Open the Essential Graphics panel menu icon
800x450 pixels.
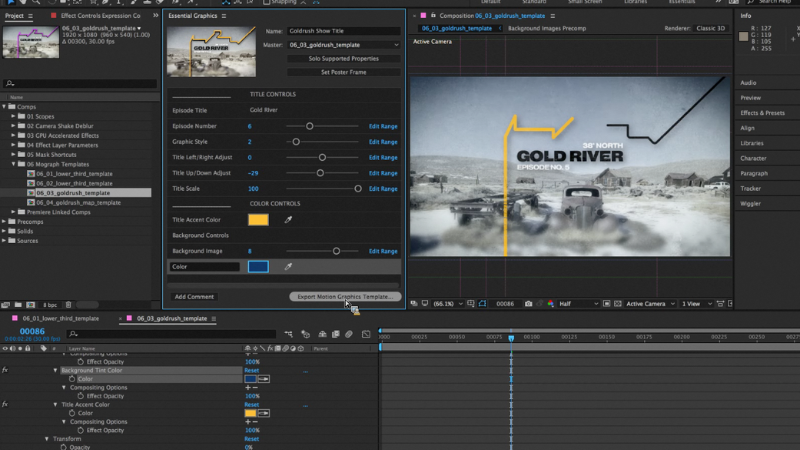(x=223, y=17)
